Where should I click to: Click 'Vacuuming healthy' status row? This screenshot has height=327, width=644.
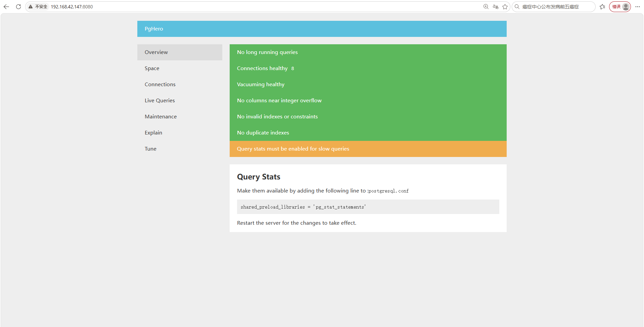tap(368, 85)
